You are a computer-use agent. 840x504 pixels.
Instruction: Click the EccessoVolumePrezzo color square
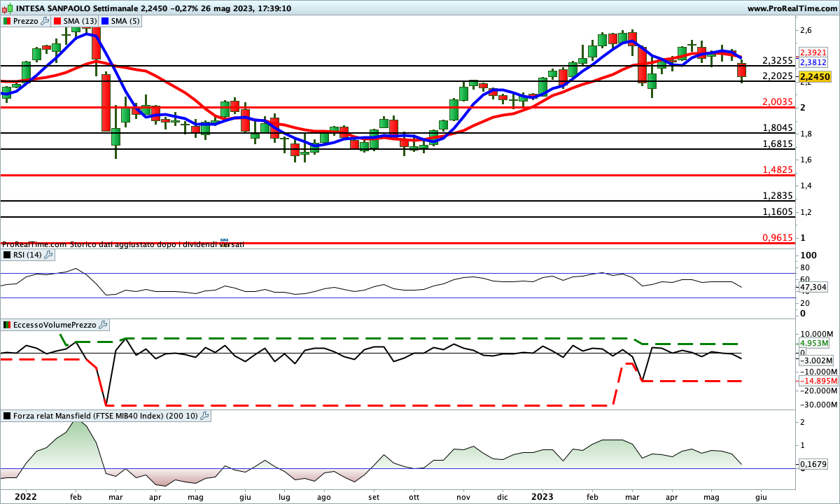pos(6,325)
